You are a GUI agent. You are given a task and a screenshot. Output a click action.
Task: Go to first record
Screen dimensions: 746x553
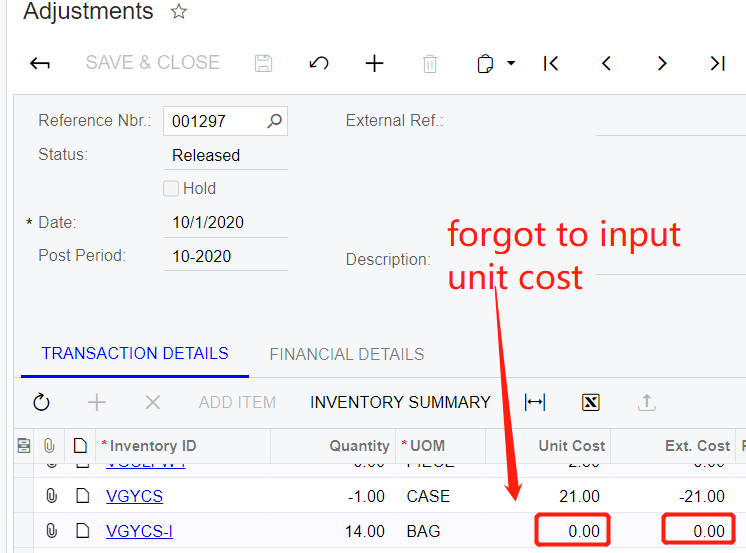click(550, 63)
